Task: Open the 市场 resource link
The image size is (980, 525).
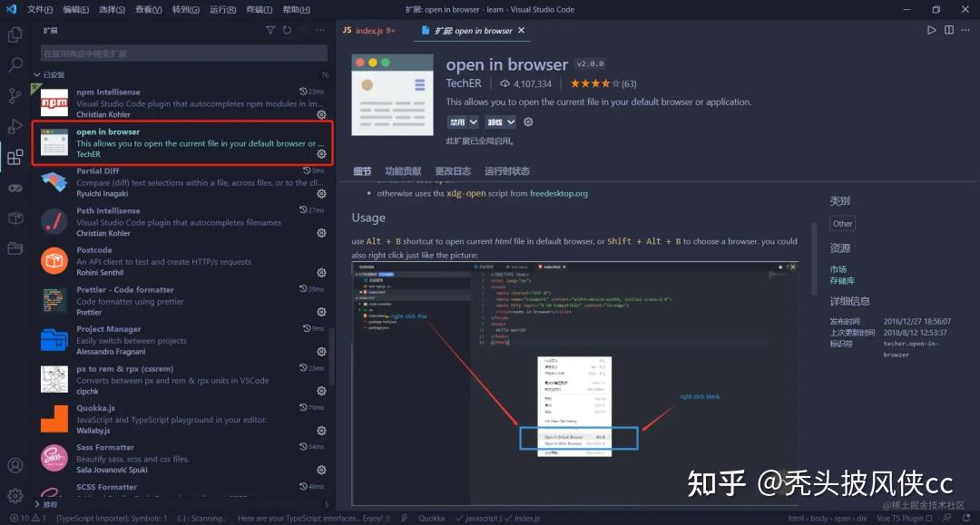Action: 838,269
